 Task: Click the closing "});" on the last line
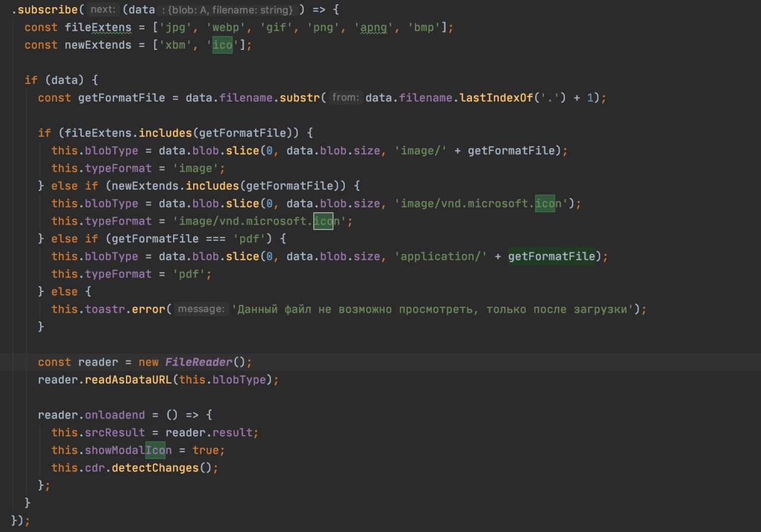tap(20, 520)
